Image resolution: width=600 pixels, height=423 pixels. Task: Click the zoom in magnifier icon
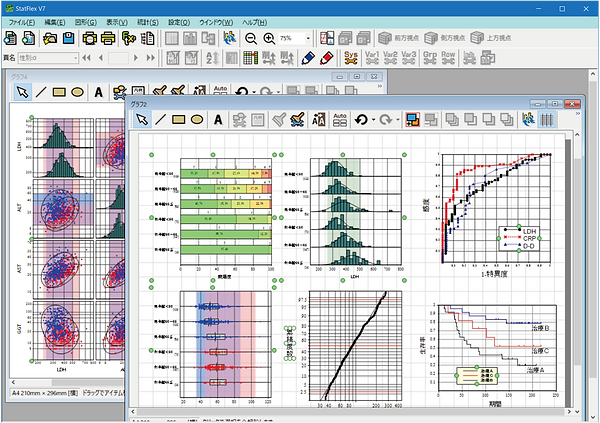tap(269, 38)
